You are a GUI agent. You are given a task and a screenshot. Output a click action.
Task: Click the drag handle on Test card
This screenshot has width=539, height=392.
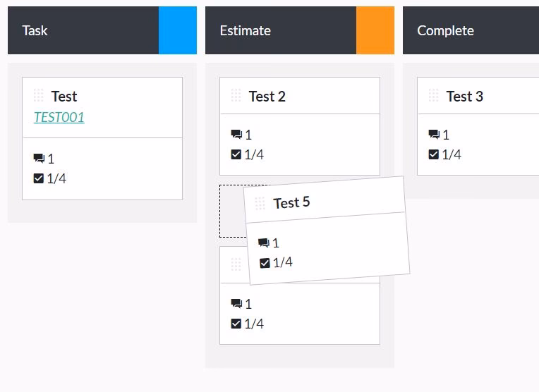(x=38, y=96)
